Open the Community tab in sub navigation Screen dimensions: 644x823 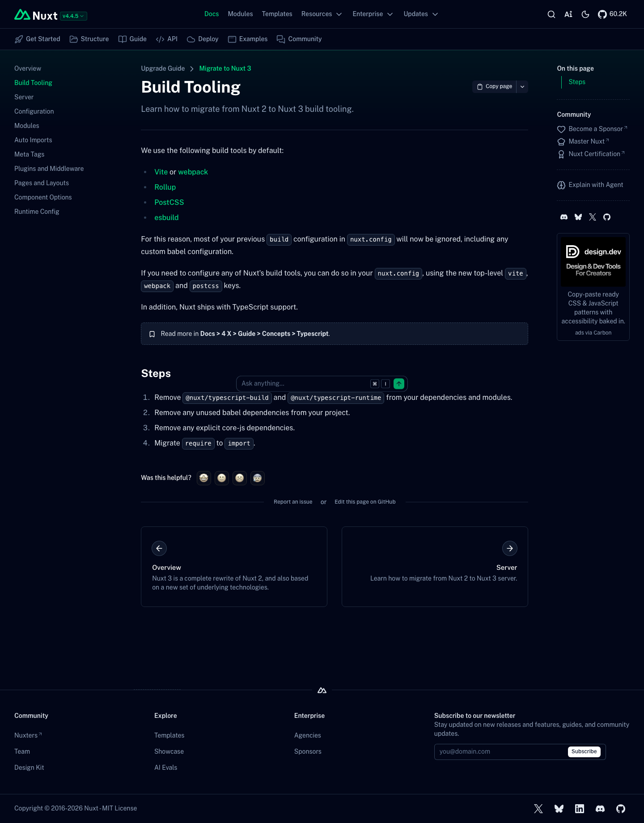click(x=299, y=39)
